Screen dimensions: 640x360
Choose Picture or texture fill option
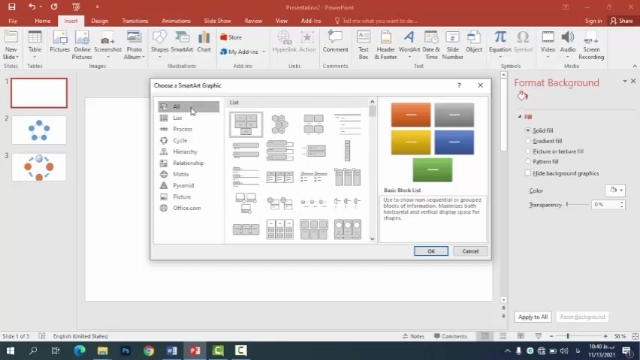[528, 151]
